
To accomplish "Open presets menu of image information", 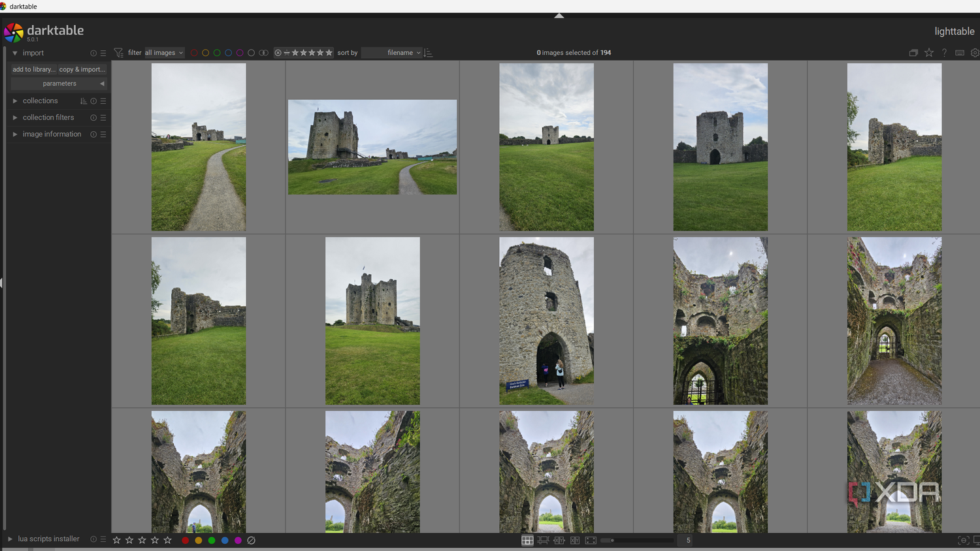I will coord(103,134).
